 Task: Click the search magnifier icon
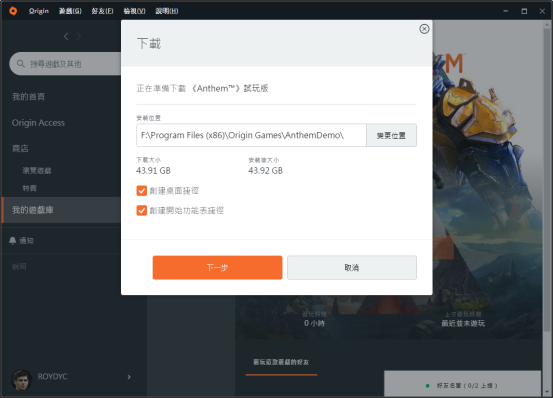pos(20,63)
